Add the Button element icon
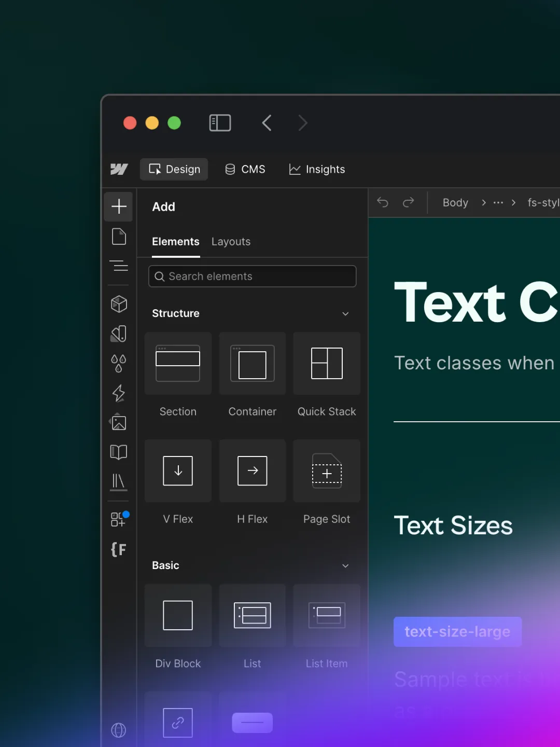Screen dimensions: 560x747 pos(253,723)
